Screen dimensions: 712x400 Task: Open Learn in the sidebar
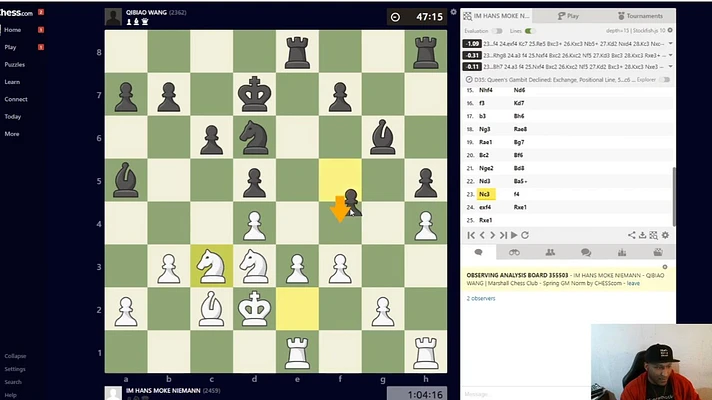tap(12, 82)
